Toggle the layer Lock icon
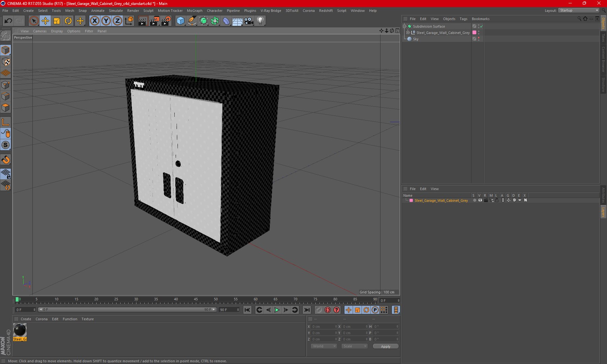 click(x=497, y=200)
